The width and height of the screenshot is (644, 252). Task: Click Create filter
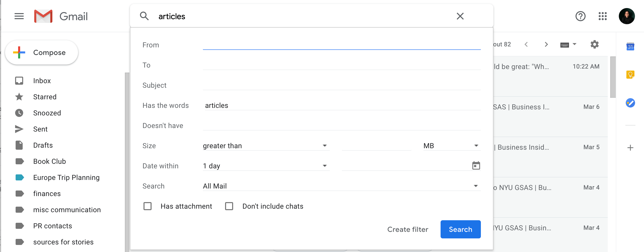point(408,229)
